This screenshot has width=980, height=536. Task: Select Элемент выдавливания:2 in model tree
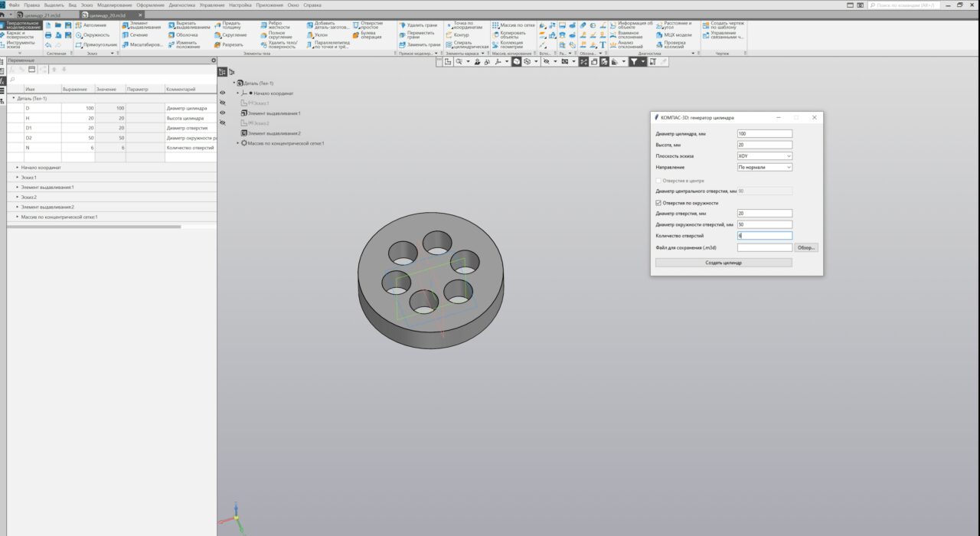tap(271, 133)
